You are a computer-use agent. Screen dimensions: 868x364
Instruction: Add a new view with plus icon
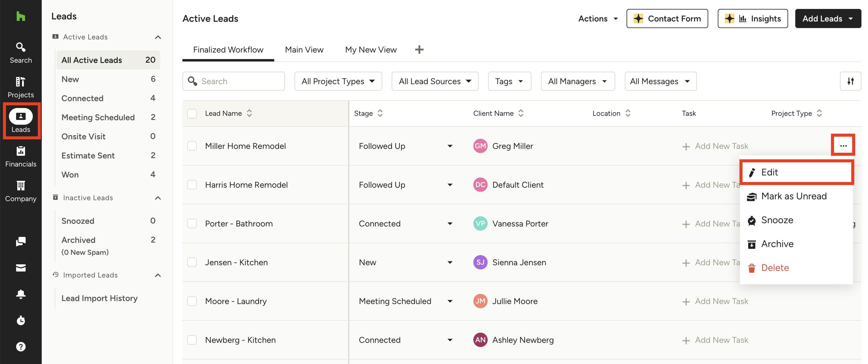point(419,50)
